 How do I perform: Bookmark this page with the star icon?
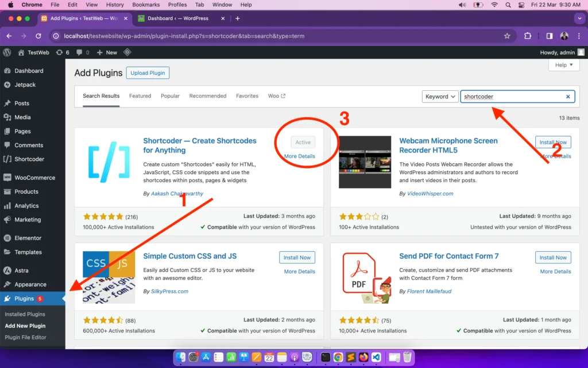coord(507,36)
